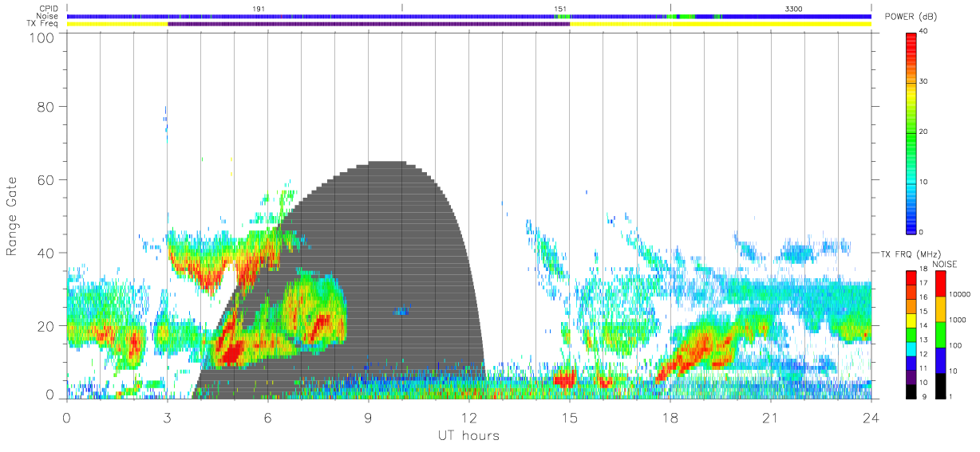Click the 'TX Freq' row label
The image size is (980, 452).
click(44, 24)
